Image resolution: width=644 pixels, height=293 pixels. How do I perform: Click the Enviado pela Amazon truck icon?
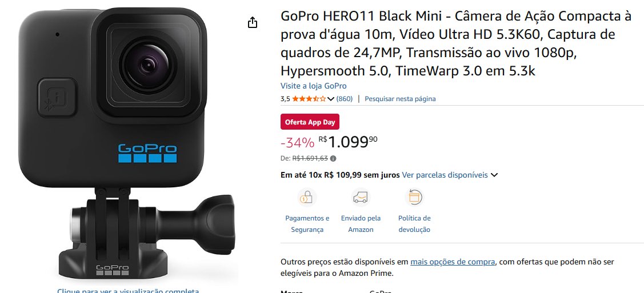(361, 198)
